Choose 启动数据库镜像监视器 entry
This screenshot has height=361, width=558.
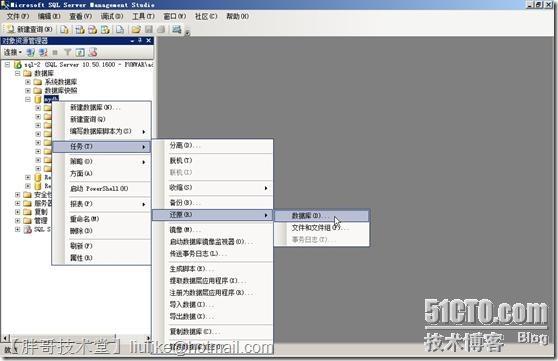[213, 242]
